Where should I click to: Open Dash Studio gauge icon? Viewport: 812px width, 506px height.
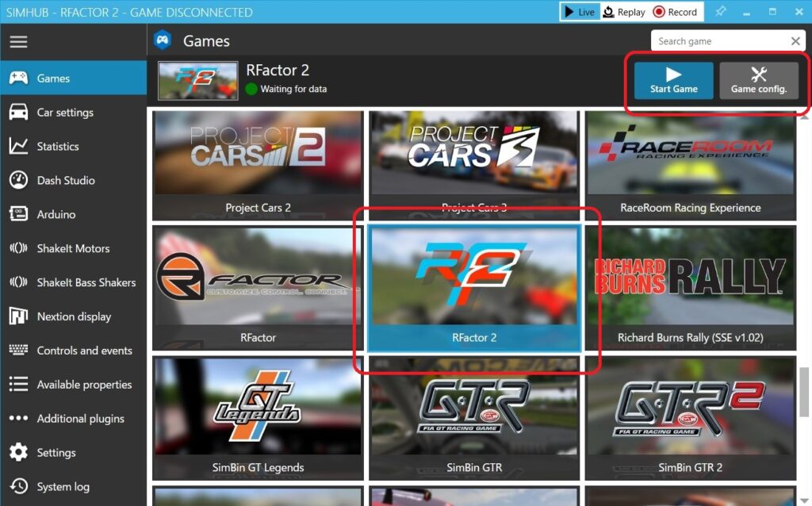[x=18, y=181]
